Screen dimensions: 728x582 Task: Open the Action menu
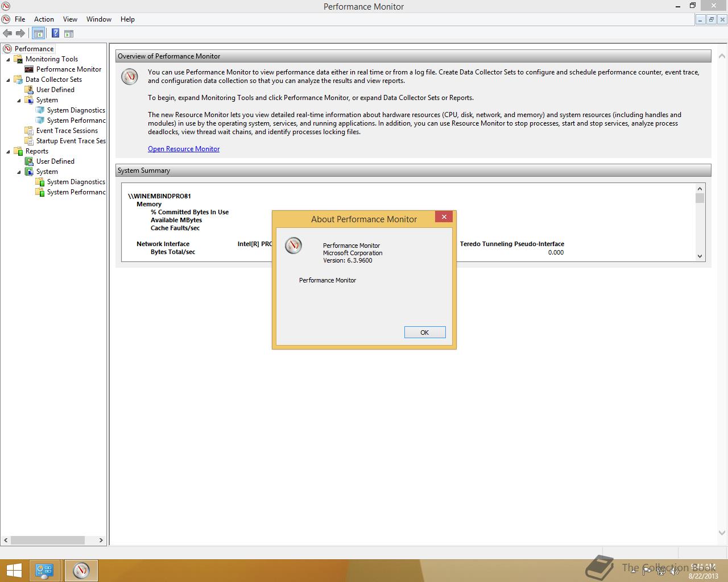(x=44, y=19)
